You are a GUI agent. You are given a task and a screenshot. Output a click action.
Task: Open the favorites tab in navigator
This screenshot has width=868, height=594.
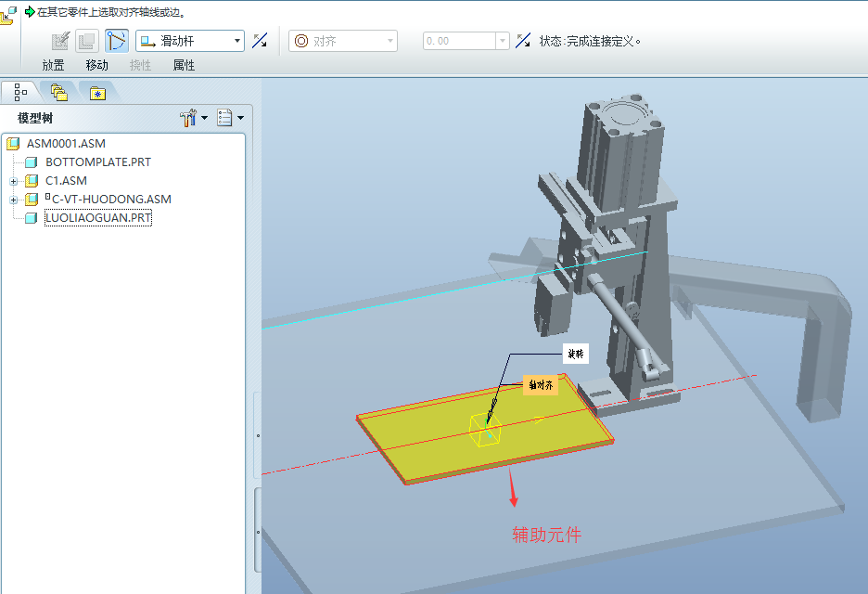pos(97,92)
